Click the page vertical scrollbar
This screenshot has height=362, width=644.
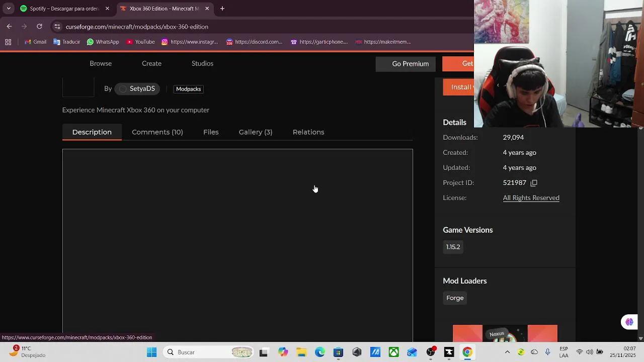point(640,232)
